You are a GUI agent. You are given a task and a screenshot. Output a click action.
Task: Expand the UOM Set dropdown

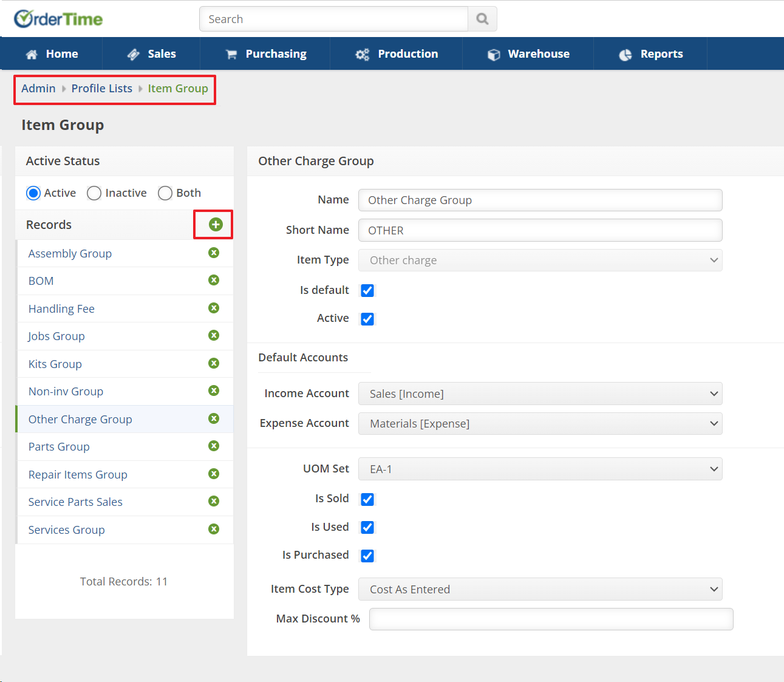coord(540,469)
